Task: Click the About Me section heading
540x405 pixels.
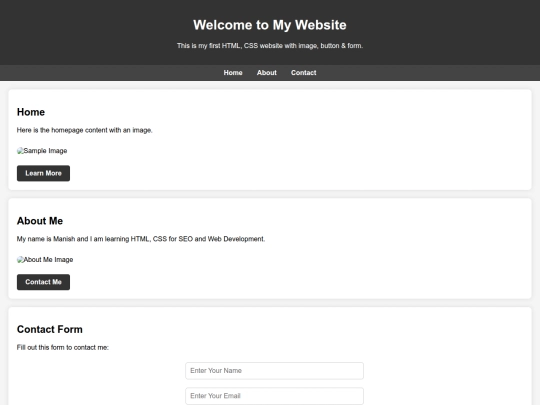Action: 40,221
